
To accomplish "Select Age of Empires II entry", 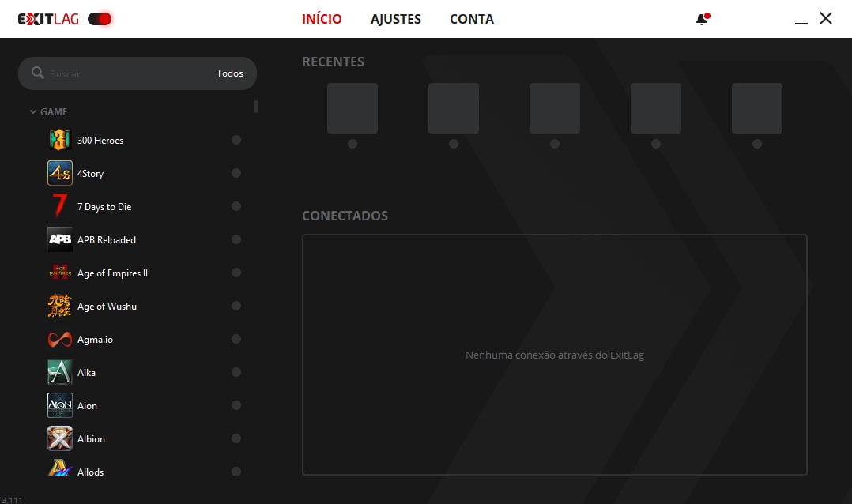I will [112, 273].
